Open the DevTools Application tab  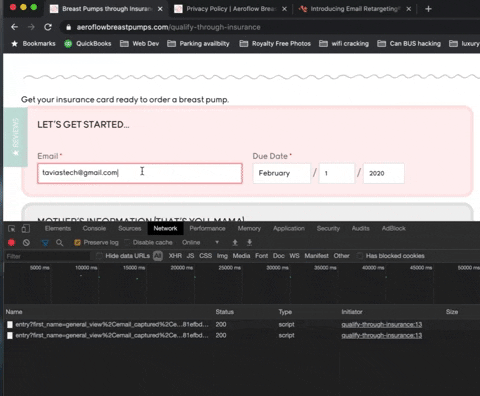click(x=289, y=229)
